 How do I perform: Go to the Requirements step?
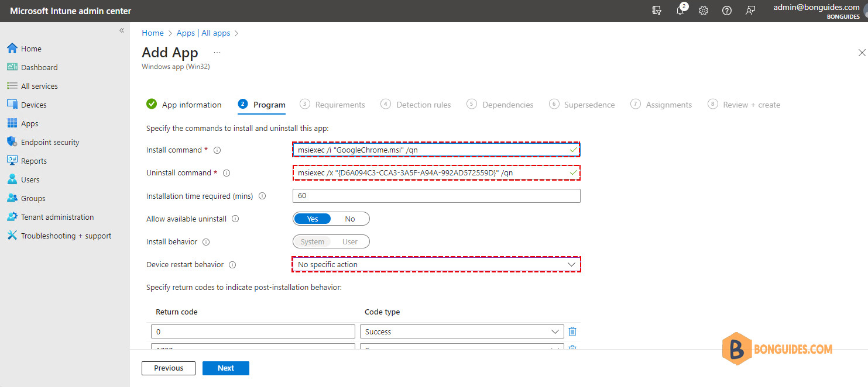pyautogui.click(x=332, y=105)
